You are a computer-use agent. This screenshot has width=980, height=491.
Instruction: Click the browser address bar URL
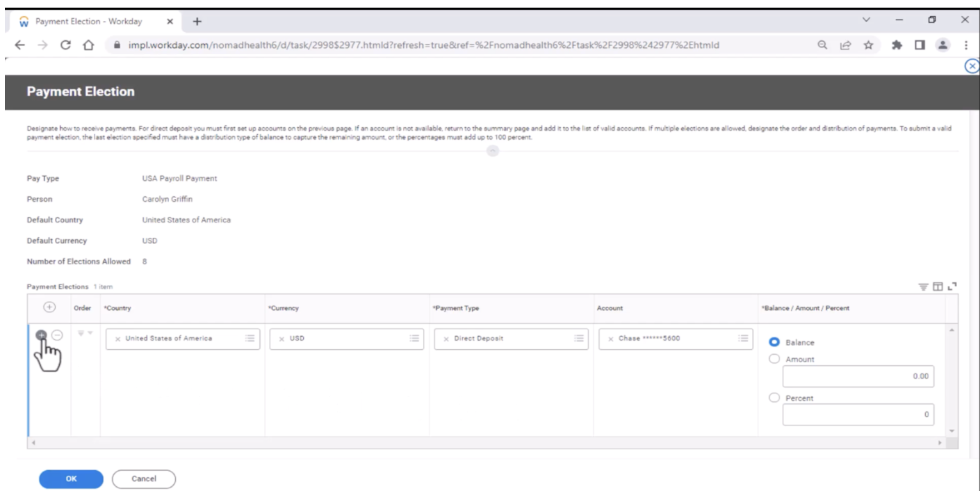pyautogui.click(x=423, y=45)
